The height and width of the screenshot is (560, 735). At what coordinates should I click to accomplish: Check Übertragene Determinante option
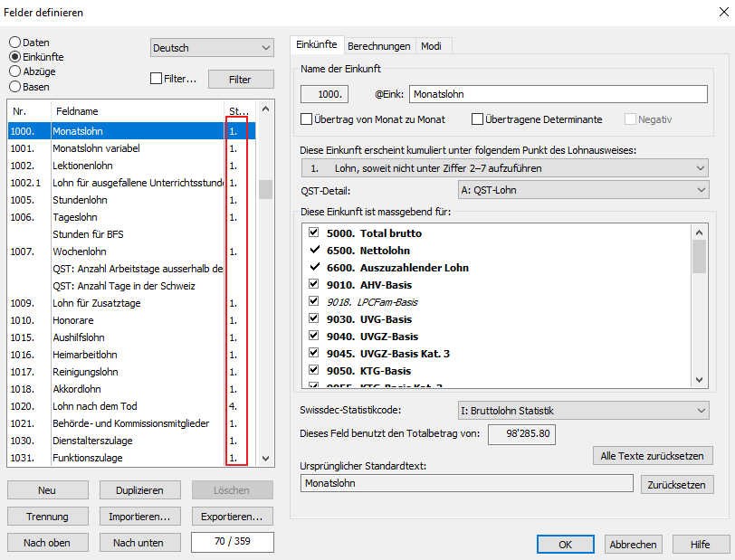[477, 119]
